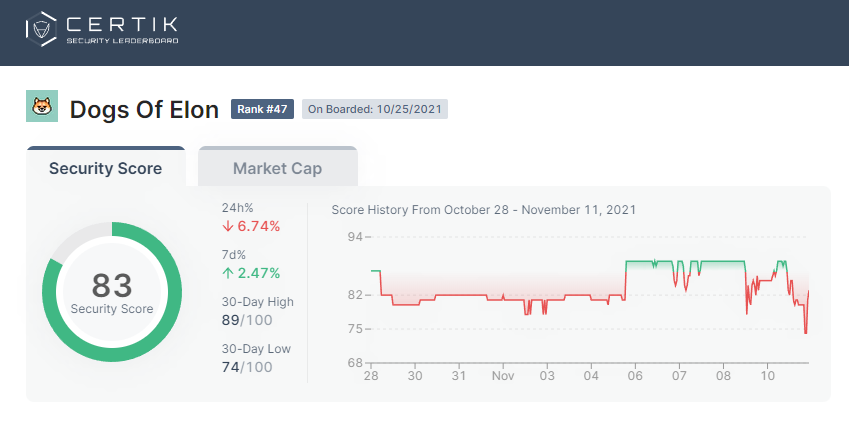Click the 83 Security Score number
Viewport: 849px width, 428px height.
(112, 285)
